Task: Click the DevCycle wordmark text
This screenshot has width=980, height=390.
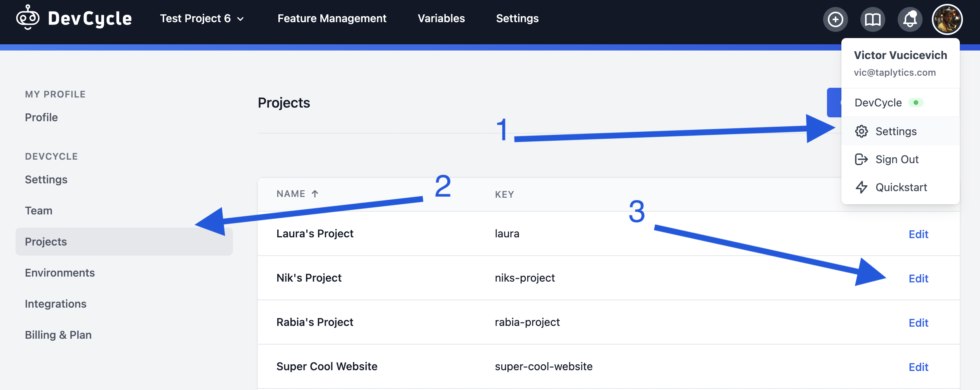Action: click(90, 19)
